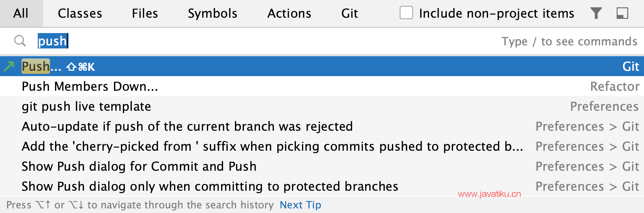This screenshot has width=644, height=213.
Task: Select cherry-picked from suffix setting result
Action: click(x=322, y=146)
